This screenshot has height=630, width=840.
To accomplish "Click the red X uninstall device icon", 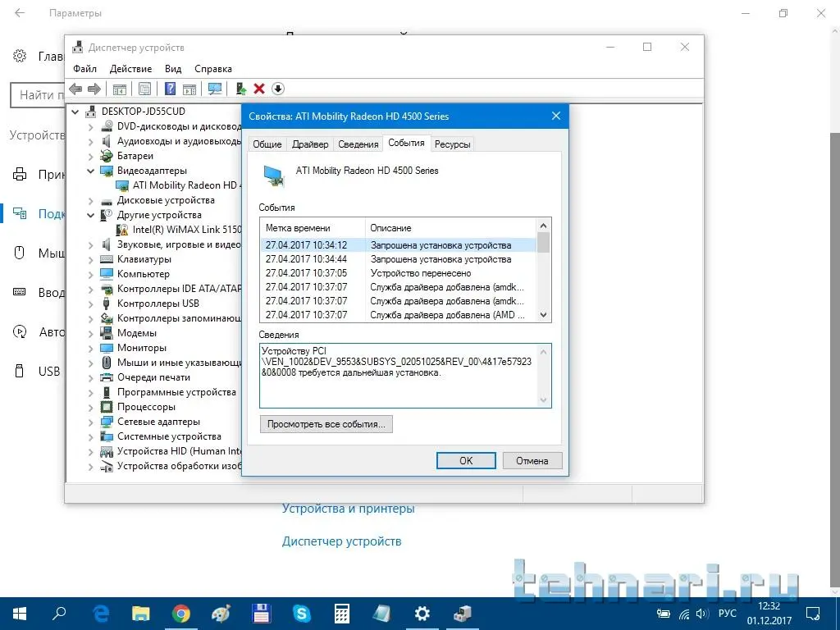I will (x=259, y=89).
